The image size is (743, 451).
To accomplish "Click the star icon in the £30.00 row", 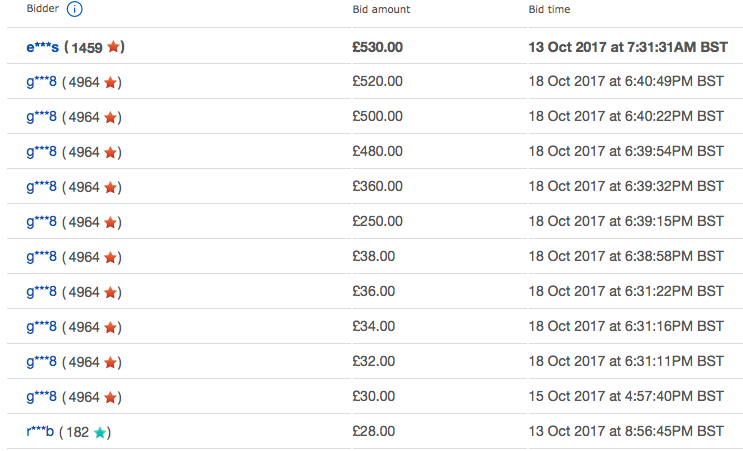I will pyautogui.click(x=110, y=397).
